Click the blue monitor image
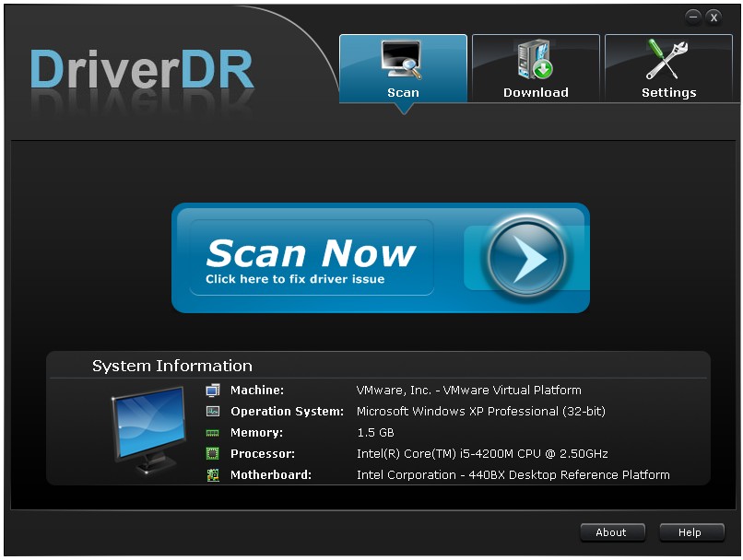The width and height of the screenshot is (743, 560). (x=149, y=429)
